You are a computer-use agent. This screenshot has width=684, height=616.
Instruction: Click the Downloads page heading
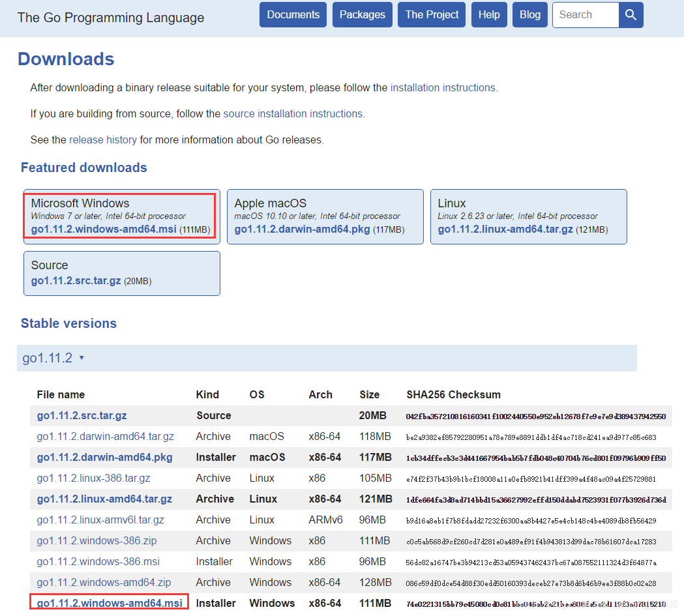coord(66,59)
